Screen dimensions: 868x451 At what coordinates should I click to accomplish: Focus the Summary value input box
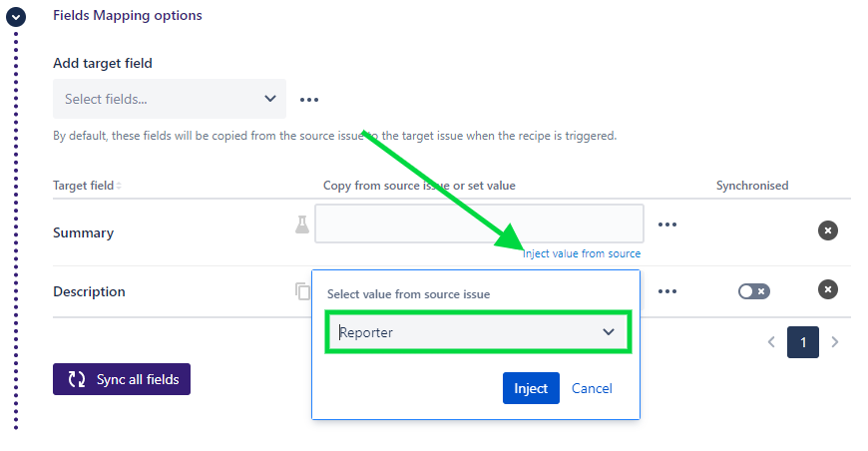click(479, 225)
